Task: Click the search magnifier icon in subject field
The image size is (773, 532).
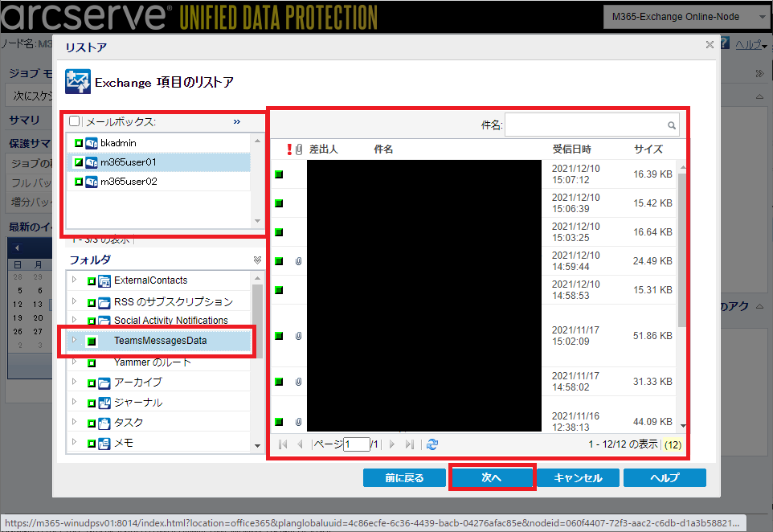Action: click(x=672, y=125)
